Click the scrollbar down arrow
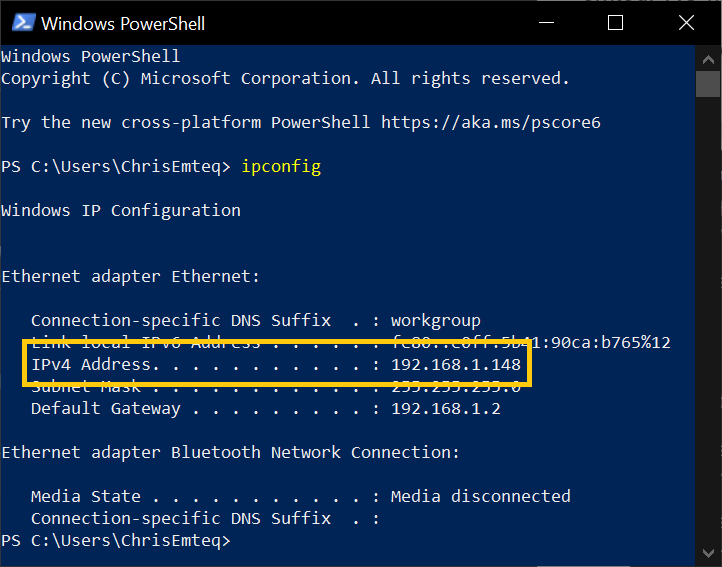The height and width of the screenshot is (567, 722). 708,552
